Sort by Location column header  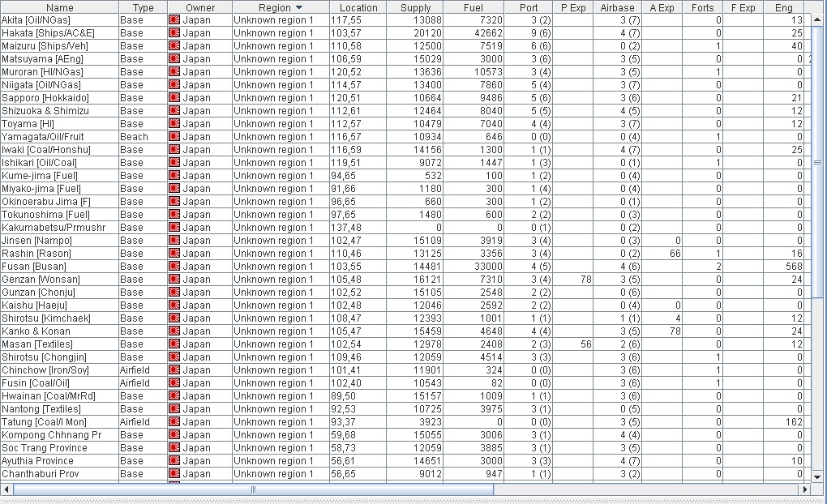click(358, 7)
